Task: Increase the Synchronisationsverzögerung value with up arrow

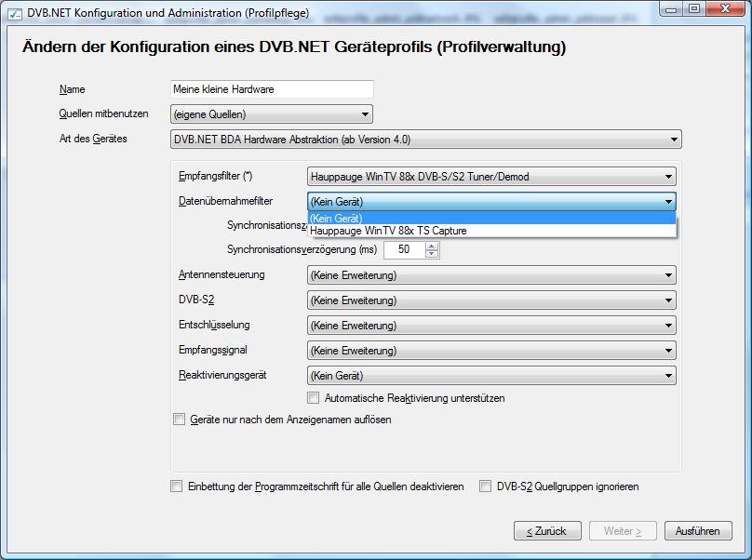Action: pos(432,246)
